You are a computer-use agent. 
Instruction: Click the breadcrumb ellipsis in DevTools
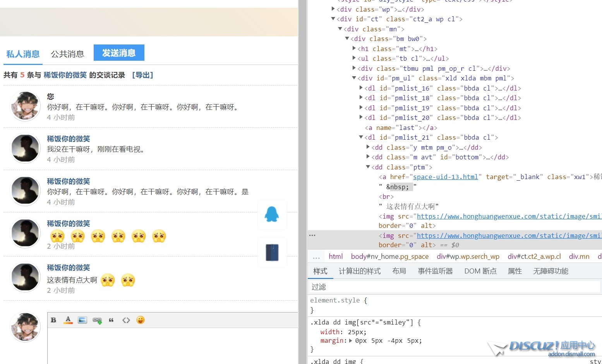pos(316,256)
